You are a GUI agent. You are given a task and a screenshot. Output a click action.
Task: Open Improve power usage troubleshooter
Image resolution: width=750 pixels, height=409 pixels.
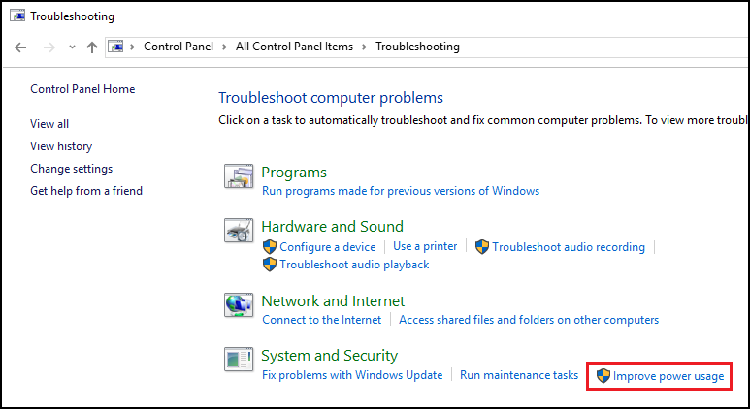tap(669, 376)
